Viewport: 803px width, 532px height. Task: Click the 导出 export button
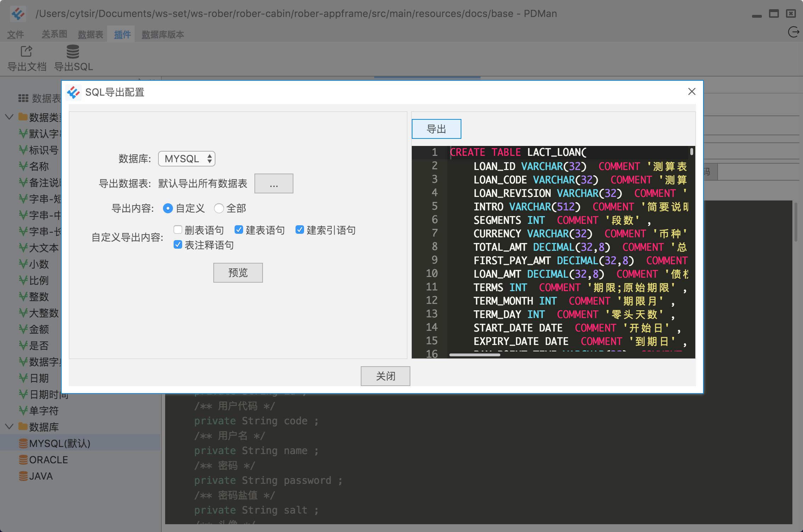[x=437, y=129]
